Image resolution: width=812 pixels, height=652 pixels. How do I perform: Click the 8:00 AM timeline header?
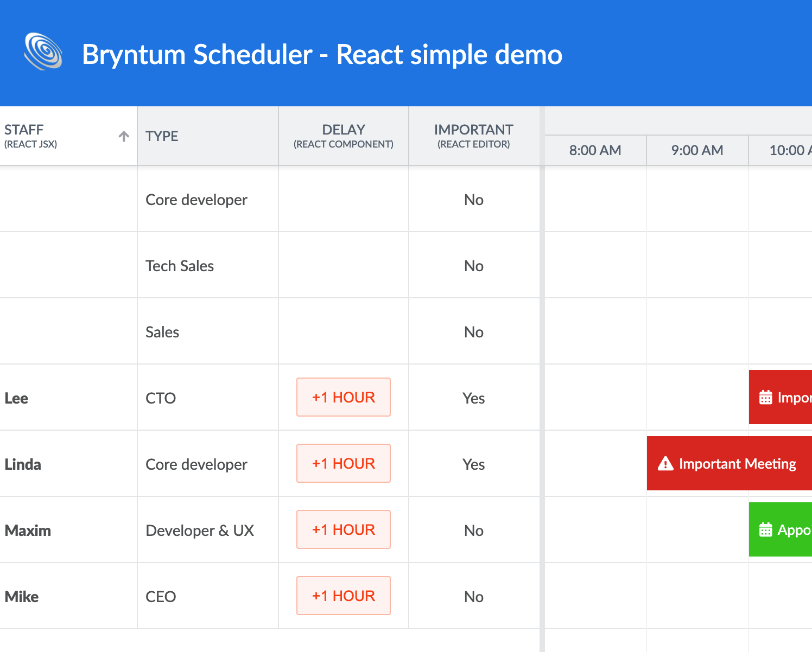(x=595, y=150)
